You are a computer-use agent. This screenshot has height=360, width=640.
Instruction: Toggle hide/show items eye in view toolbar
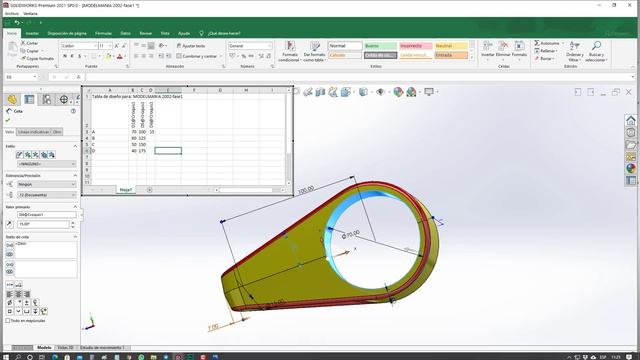tap(380, 92)
